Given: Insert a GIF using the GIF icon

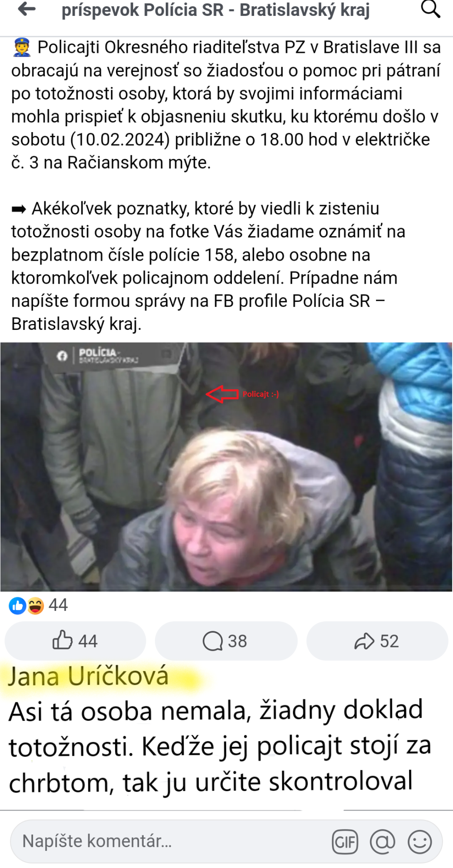Looking at the screenshot, I should [x=345, y=842].
